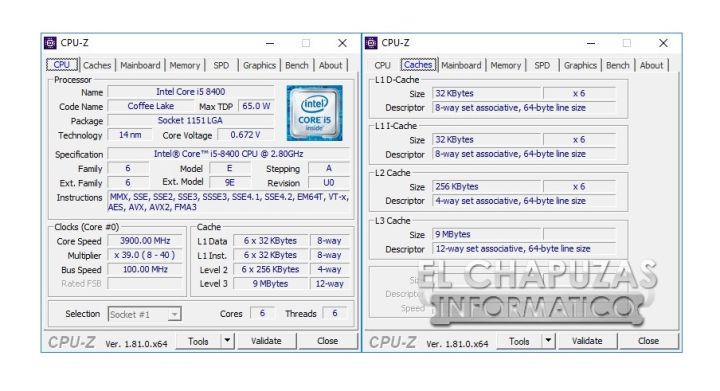Open Graphics tab in left window

coord(259,65)
